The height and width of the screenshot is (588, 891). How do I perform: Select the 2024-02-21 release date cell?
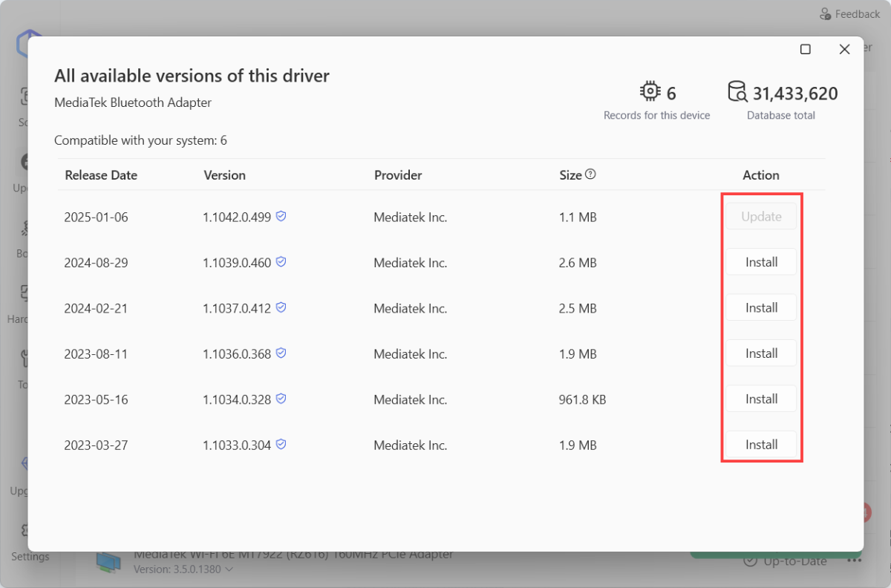click(x=96, y=309)
